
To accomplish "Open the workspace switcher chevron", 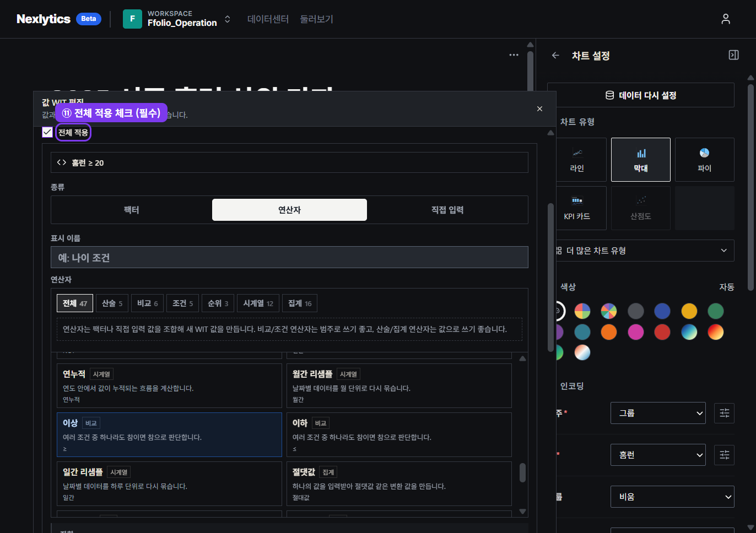I will coord(227,19).
